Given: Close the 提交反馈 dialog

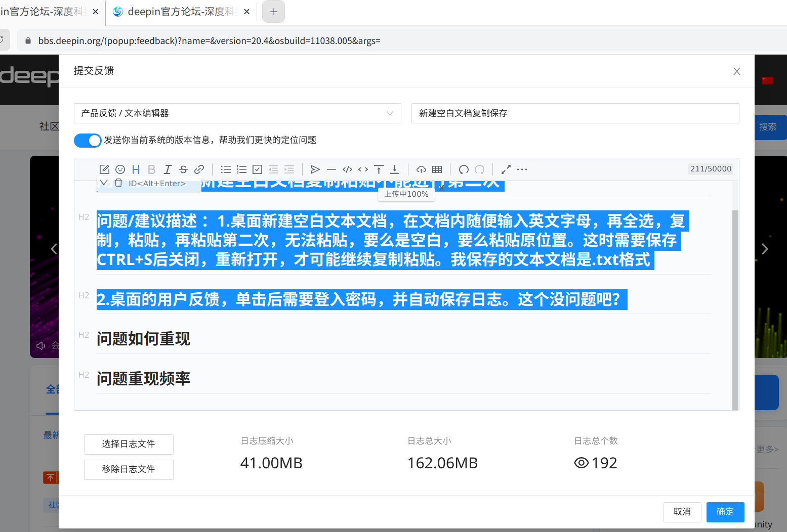Looking at the screenshot, I should tap(737, 71).
